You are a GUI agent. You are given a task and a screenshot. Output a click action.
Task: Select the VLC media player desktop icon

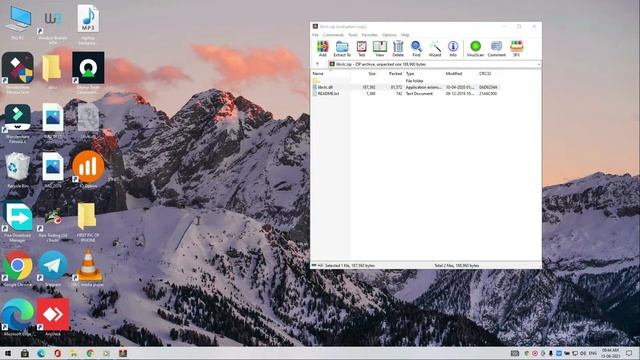[x=88, y=269]
